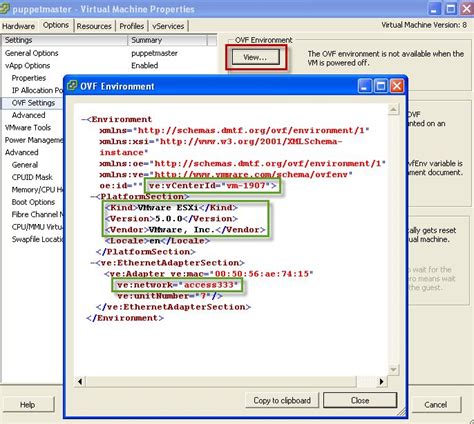Select General under Advanced
Image resolution: width=474 pixels, height=424 pixels.
pyautogui.click(x=25, y=165)
